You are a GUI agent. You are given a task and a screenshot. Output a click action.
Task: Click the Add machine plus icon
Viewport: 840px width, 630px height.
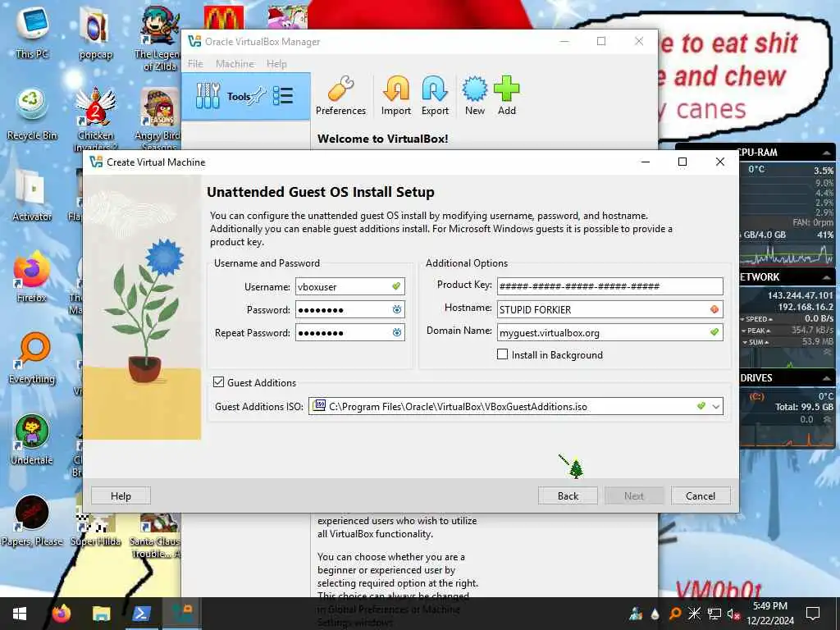coord(507,95)
